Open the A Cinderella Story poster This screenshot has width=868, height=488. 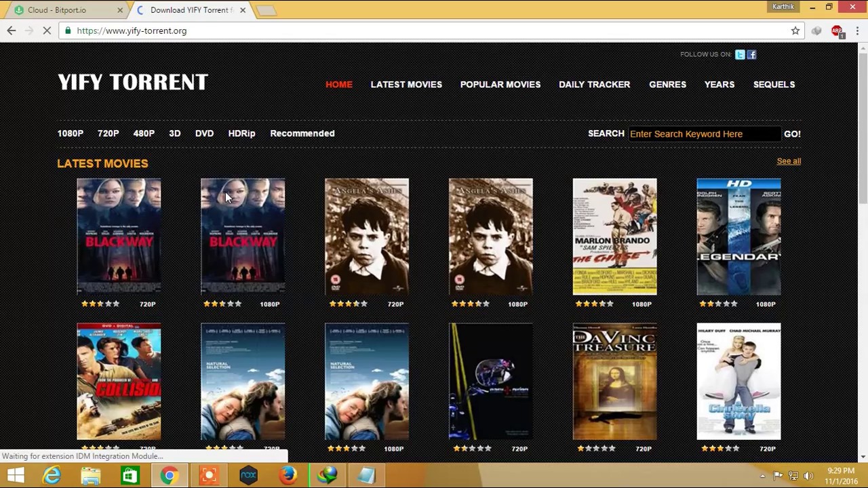(x=738, y=382)
